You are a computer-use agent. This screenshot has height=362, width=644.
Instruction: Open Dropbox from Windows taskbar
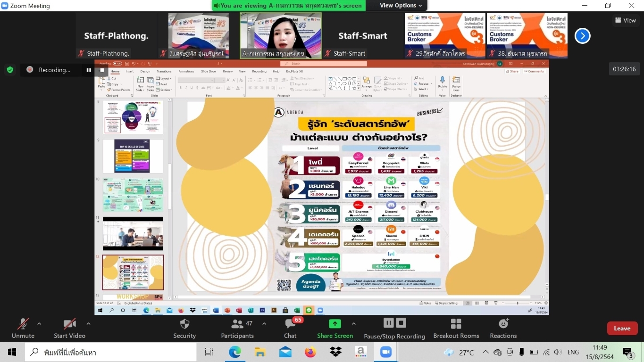(335, 352)
